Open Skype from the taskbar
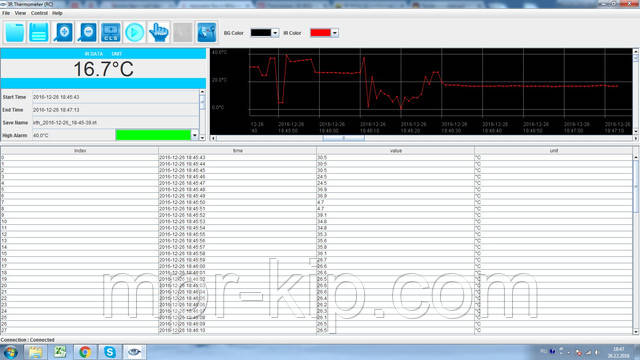640x360 pixels. pos(110,352)
